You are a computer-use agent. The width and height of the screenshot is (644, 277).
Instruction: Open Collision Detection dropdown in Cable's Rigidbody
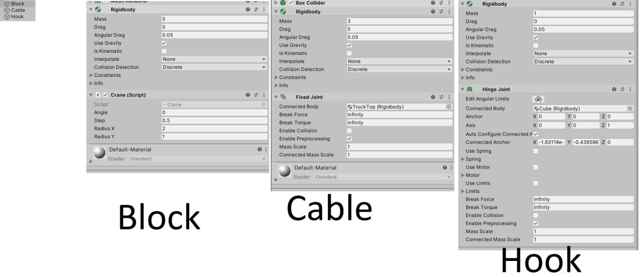[x=399, y=69]
